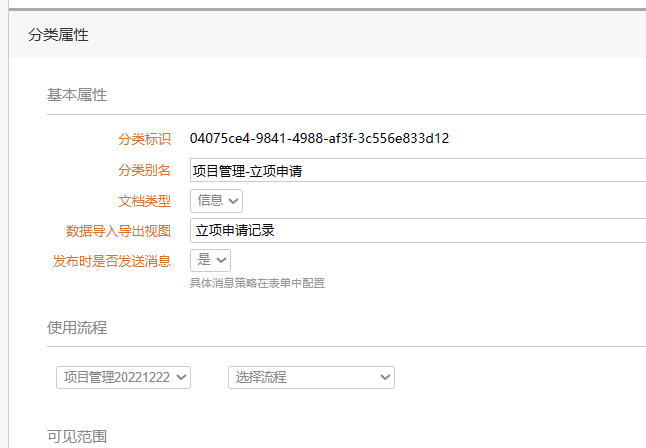This screenshot has width=646, height=448.
Task: Click the 分类别名 text input field
Action: (417, 171)
